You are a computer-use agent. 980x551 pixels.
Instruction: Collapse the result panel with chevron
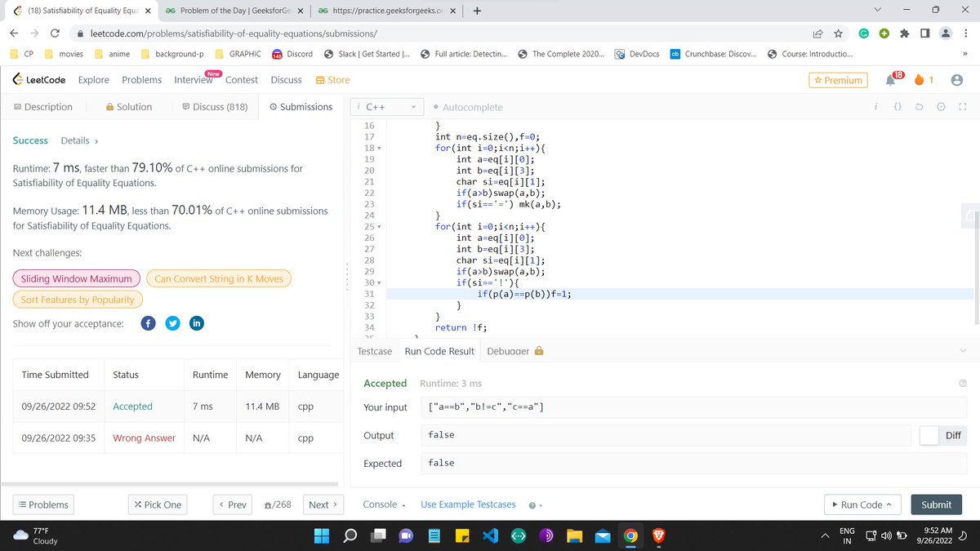point(962,351)
